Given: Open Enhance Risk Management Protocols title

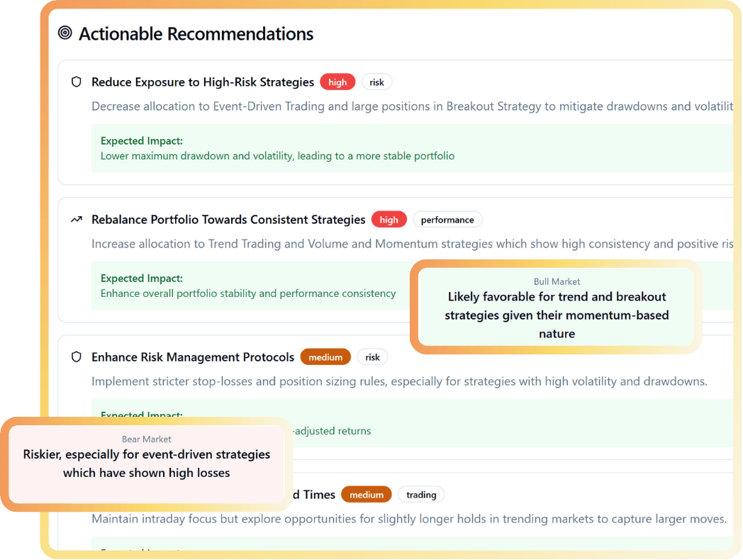Looking at the screenshot, I should (x=193, y=357).
